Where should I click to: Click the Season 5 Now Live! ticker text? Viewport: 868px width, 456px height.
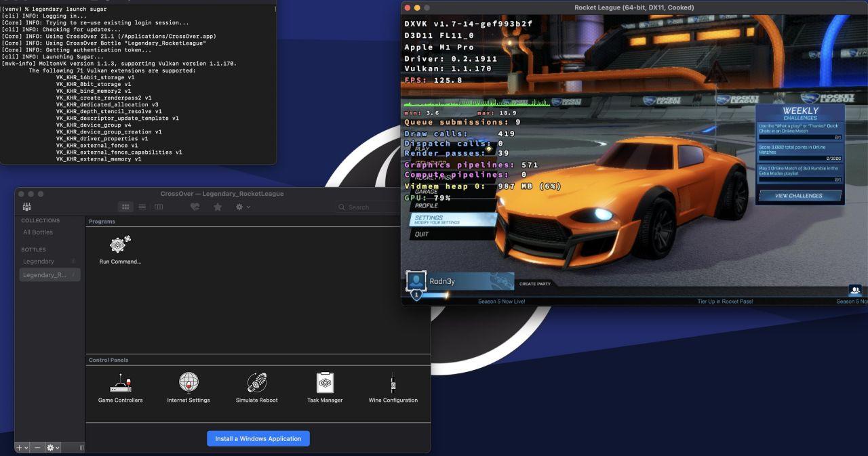tap(501, 302)
